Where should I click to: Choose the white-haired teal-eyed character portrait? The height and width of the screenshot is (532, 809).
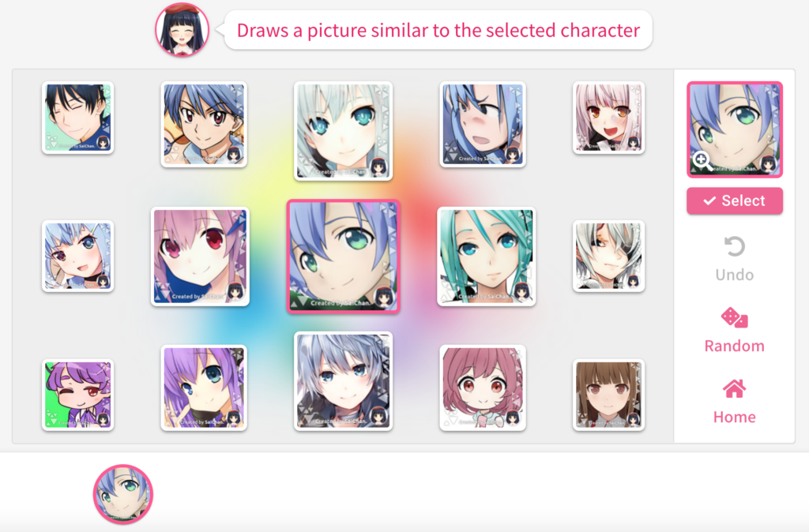(343, 131)
